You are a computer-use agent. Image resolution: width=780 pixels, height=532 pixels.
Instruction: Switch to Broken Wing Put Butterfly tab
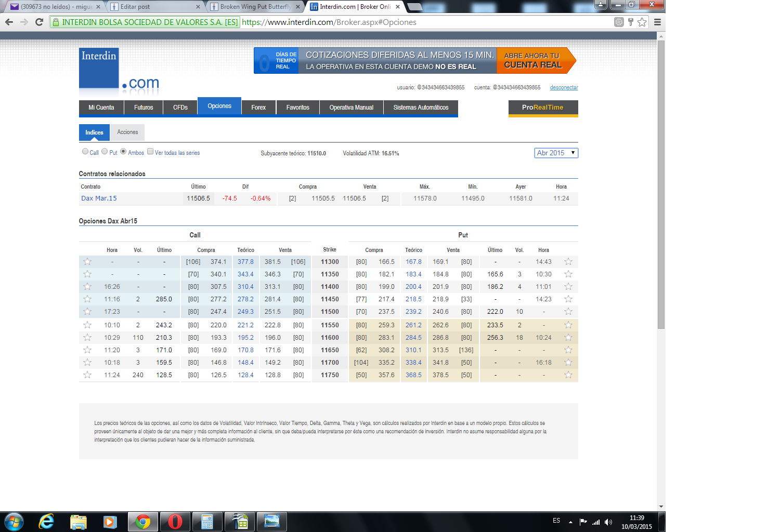coord(255,7)
